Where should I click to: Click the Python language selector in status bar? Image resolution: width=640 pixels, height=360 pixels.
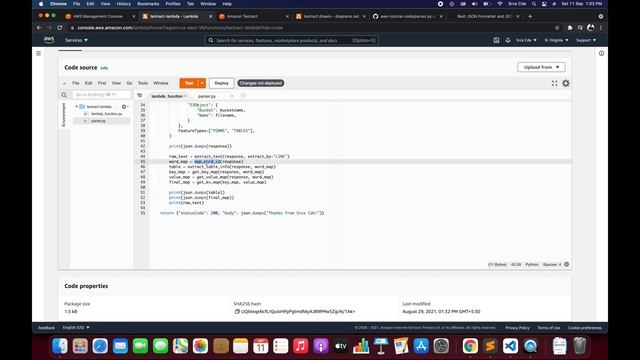pos(532,264)
